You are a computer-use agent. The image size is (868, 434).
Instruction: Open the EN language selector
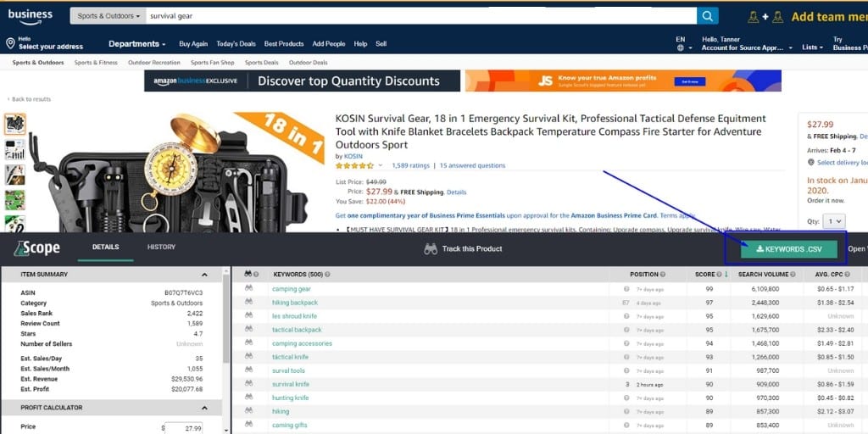coord(684,44)
